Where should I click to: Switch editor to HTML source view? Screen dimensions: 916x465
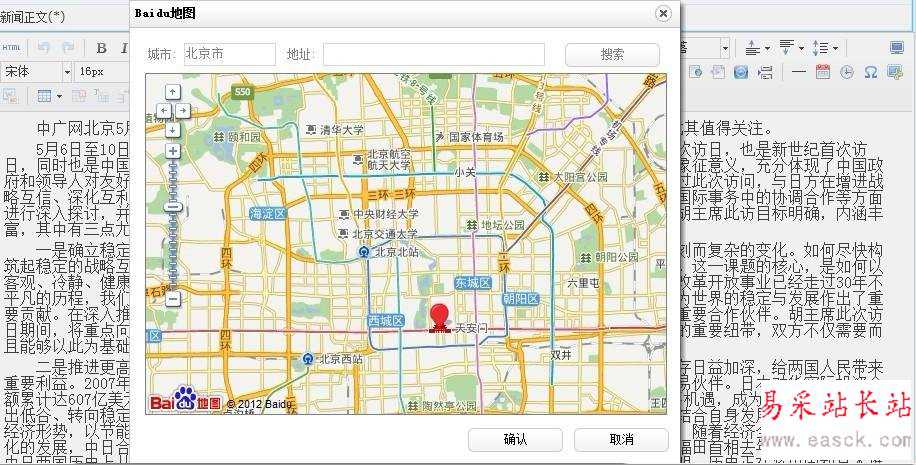click(x=12, y=48)
